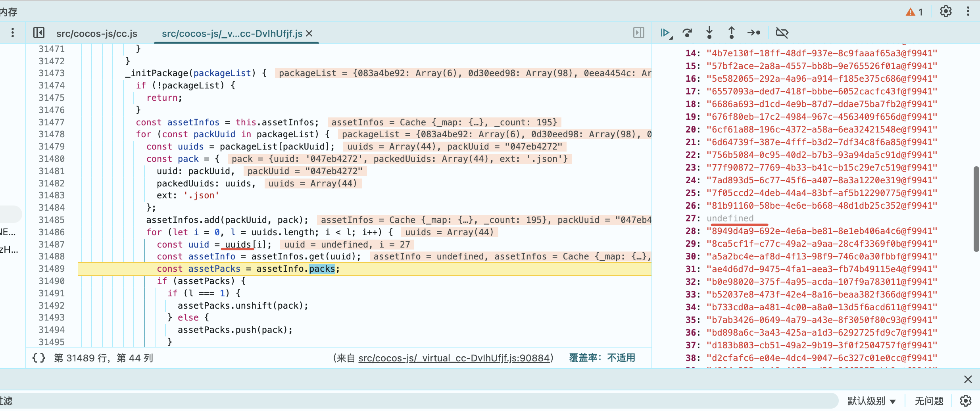The width and height of the screenshot is (980, 411).
Task: Select the cc-DvIhUfjf.js file tab
Action: pyautogui.click(x=232, y=34)
